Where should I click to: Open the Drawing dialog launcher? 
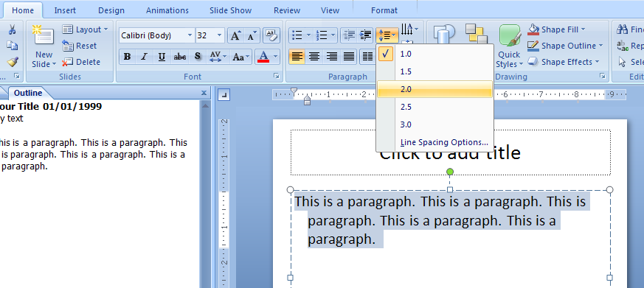pyautogui.click(x=603, y=76)
